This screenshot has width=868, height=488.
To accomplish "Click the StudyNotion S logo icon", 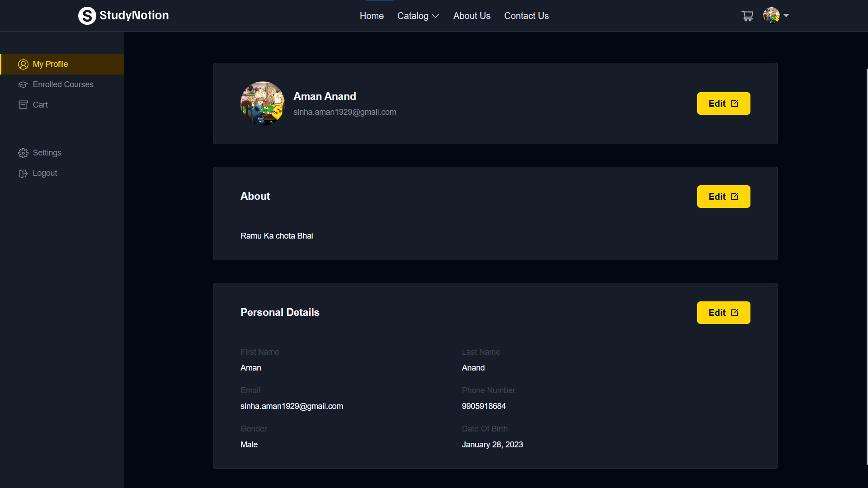I will tap(87, 16).
